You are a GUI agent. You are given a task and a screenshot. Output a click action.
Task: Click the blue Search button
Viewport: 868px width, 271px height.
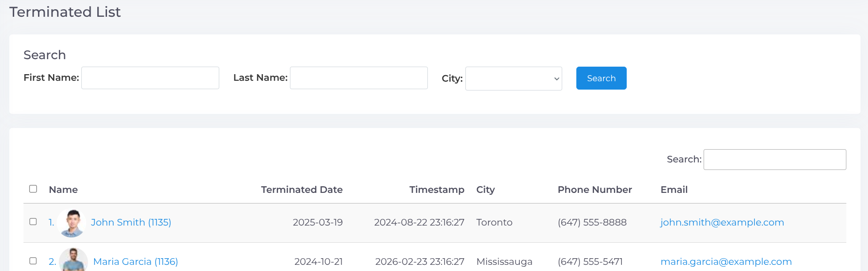(601, 78)
